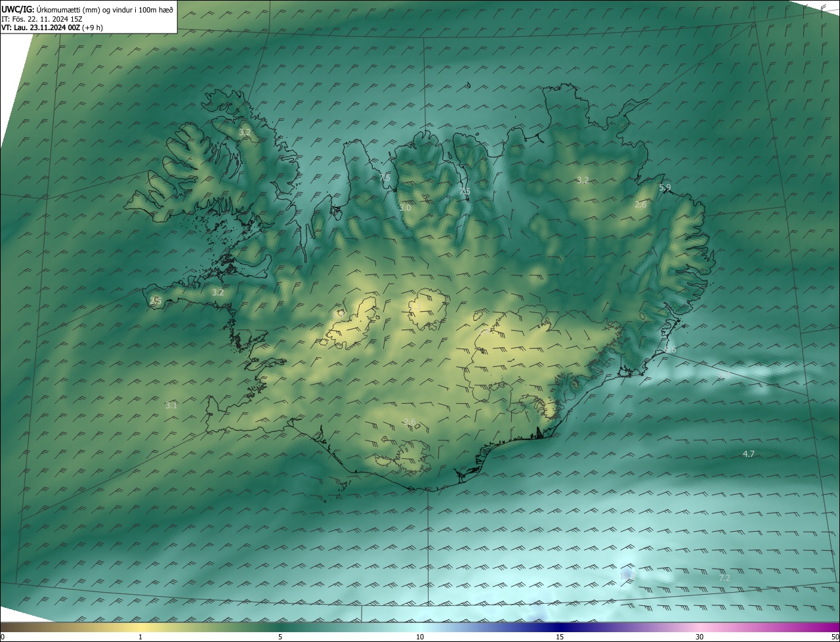Image resolution: width=840 pixels, height=642 pixels.
Task: Click the "10" tick on the color scale
Action: tap(420, 637)
